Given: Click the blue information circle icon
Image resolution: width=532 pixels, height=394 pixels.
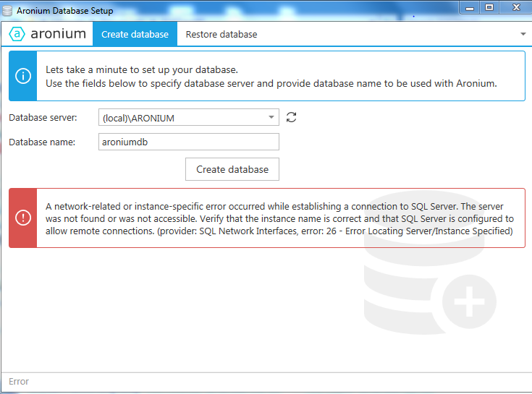Looking at the screenshot, I should (x=23, y=76).
